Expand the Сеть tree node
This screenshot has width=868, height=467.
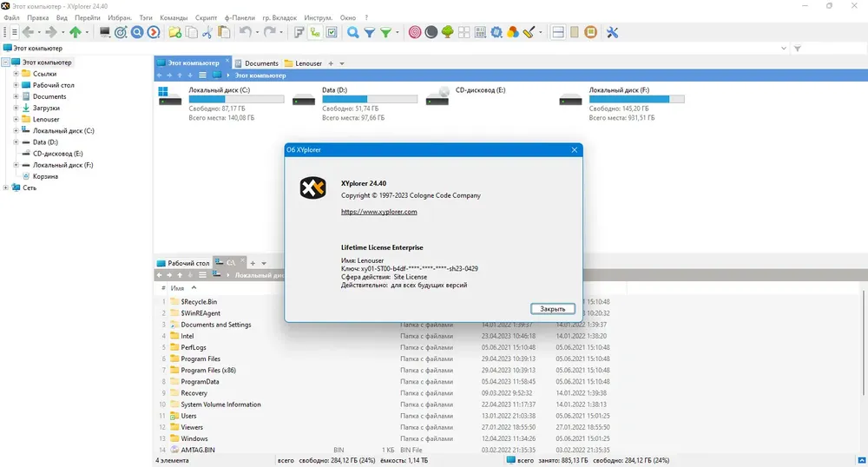6,187
